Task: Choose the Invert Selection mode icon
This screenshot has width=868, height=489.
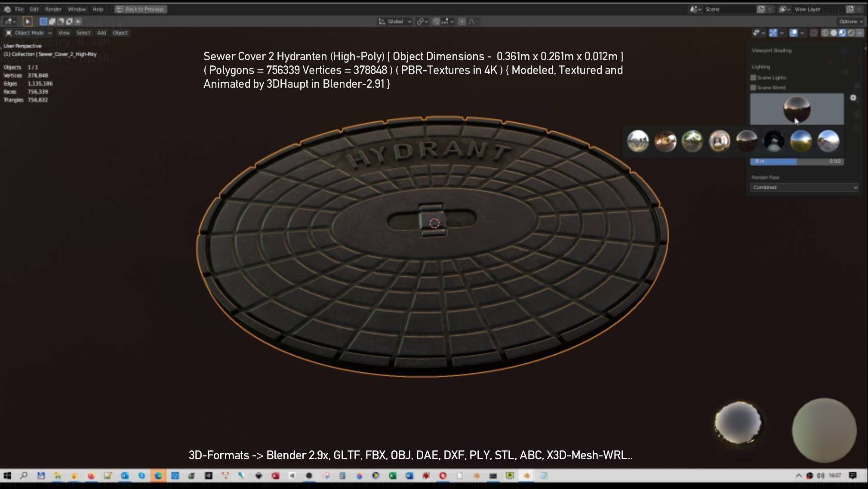Action: coord(69,21)
